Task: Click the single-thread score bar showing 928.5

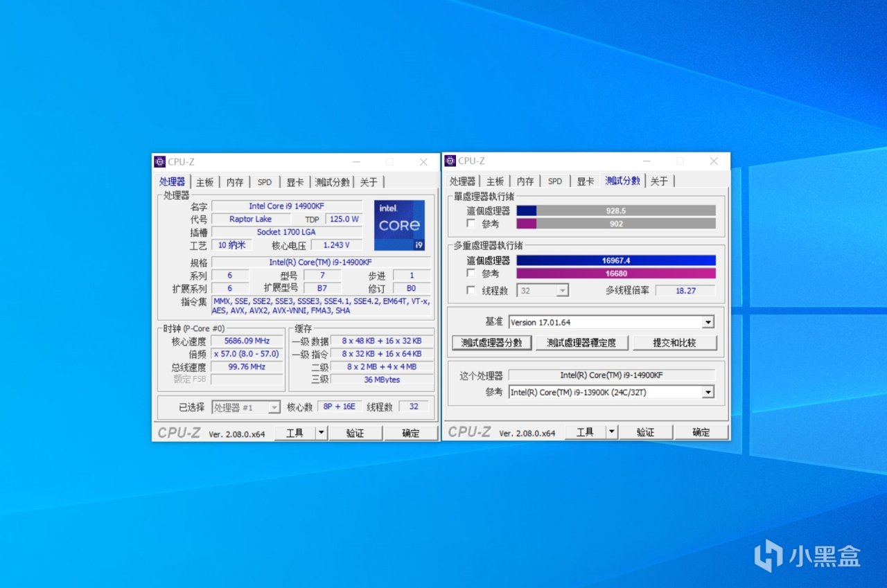Action: click(x=616, y=211)
